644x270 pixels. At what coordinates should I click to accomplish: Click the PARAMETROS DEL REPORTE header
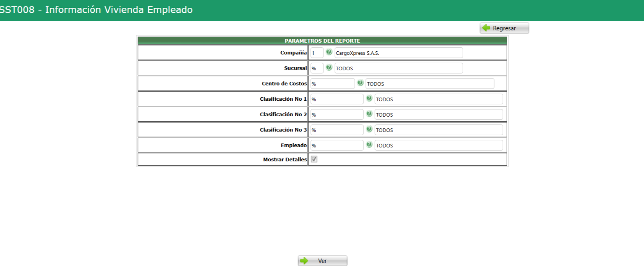pyautogui.click(x=322, y=41)
